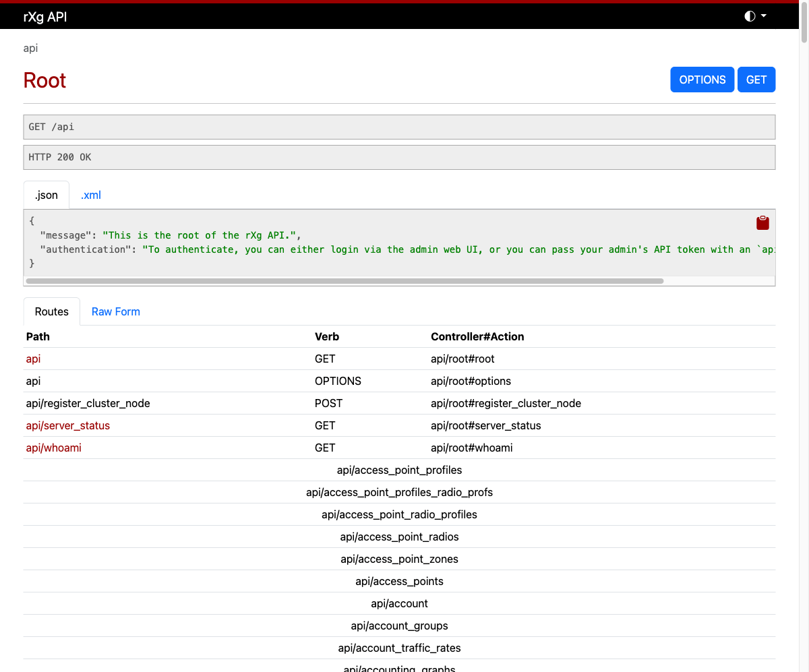The width and height of the screenshot is (809, 672).
Task: Click api/account row
Action: 399,603
